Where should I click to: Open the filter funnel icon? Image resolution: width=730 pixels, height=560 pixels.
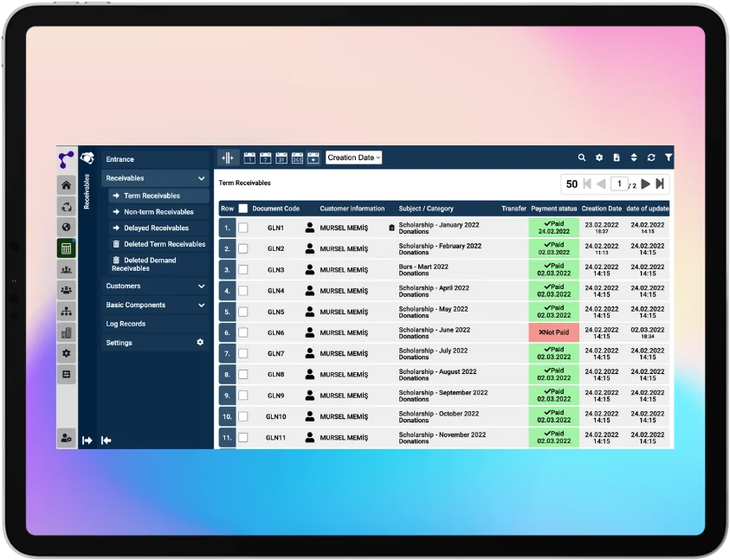(x=668, y=158)
